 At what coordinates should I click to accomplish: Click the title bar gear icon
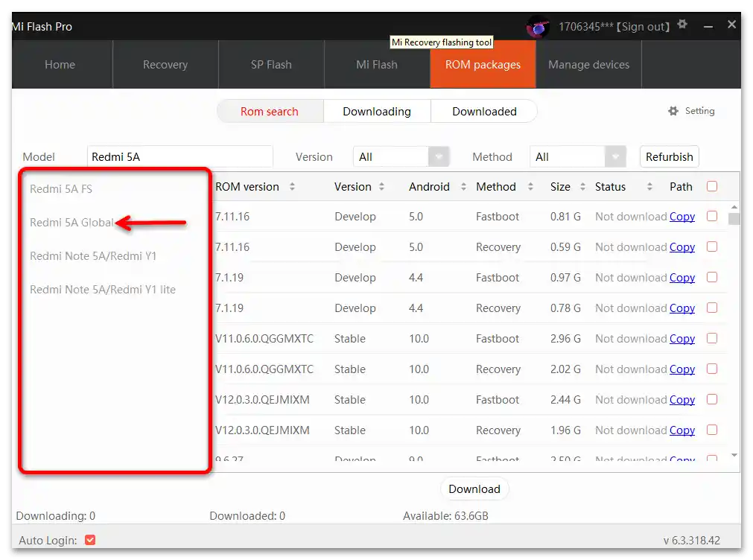coord(682,24)
